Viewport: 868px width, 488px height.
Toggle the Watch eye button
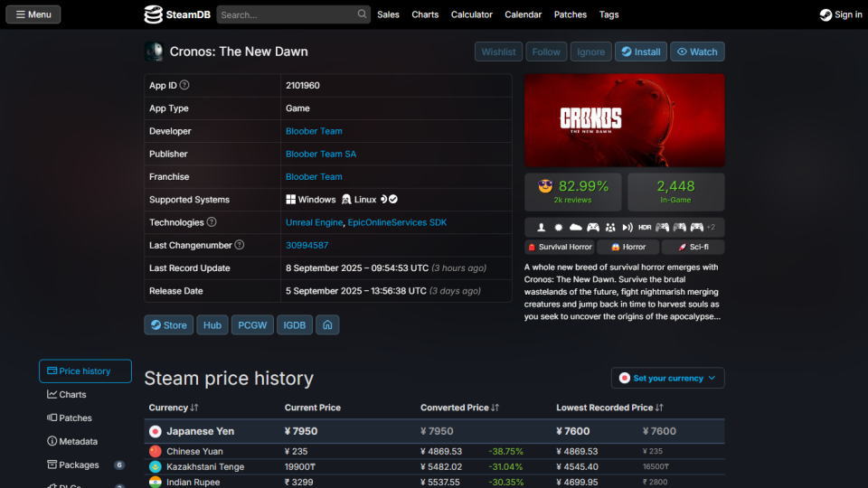(697, 52)
